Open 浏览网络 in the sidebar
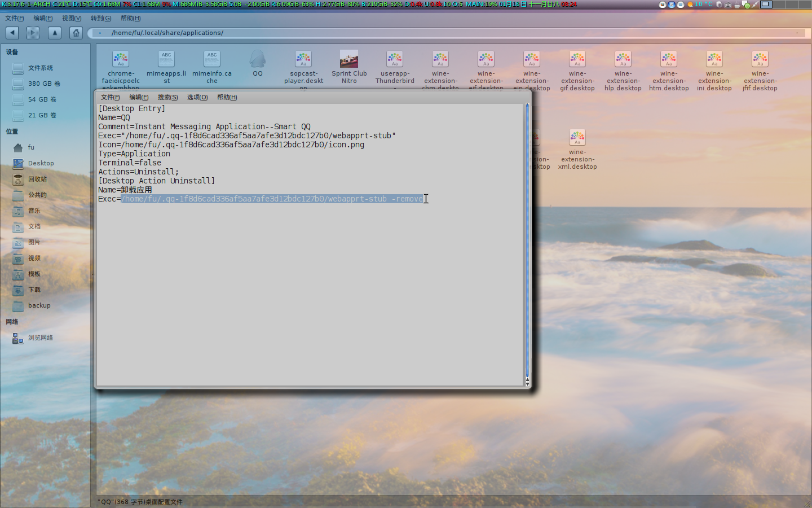 click(x=45, y=338)
